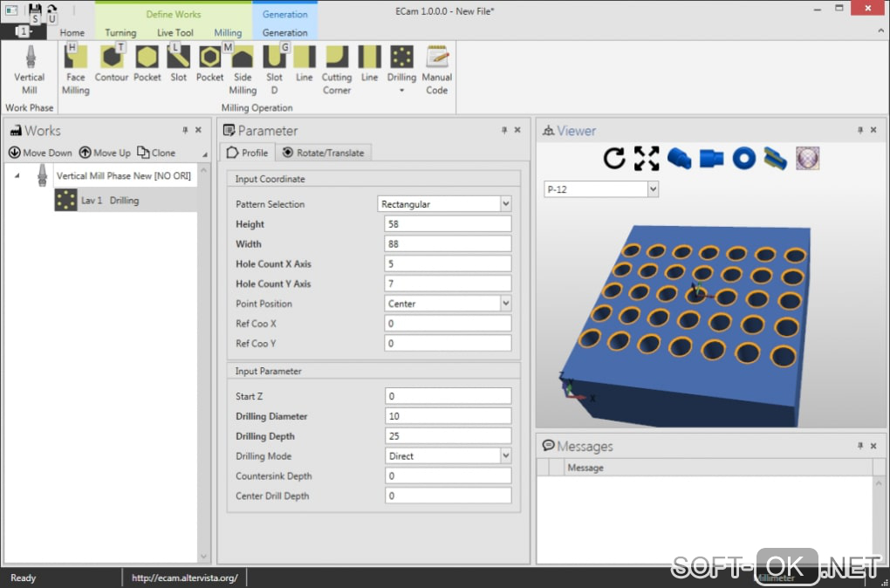The width and height of the screenshot is (890, 588).
Task: Click the Countersink Depth field
Action: (448, 475)
